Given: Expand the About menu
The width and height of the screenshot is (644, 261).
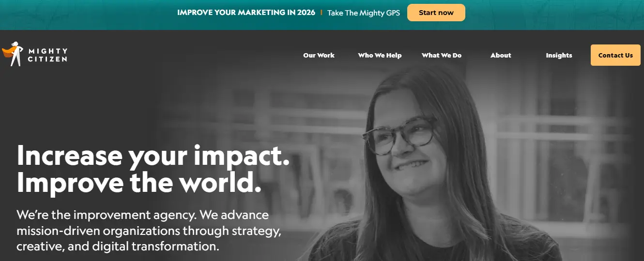Looking at the screenshot, I should tap(501, 55).
